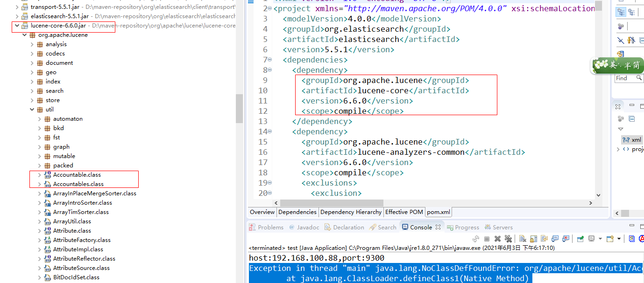Collapse the util package
Viewport: 644px width, 283px height.
click(32, 109)
